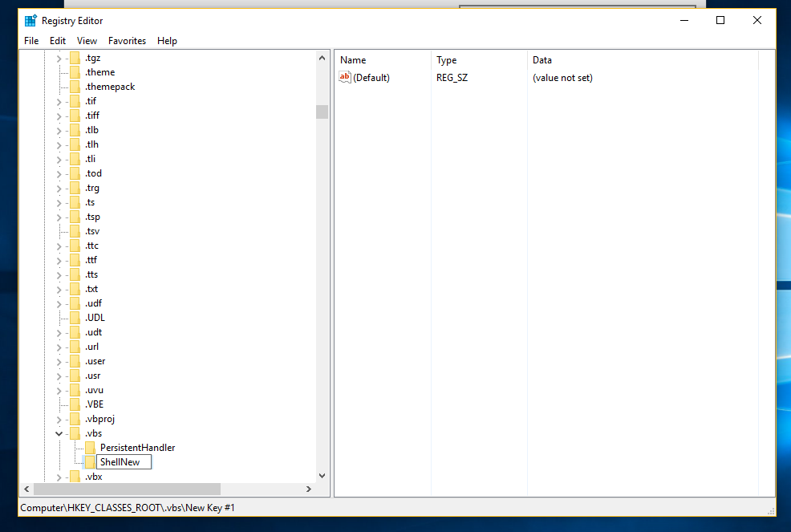Screen dimensions: 791x532
Task: Click the ShellNew key name edit box
Action: pos(124,462)
